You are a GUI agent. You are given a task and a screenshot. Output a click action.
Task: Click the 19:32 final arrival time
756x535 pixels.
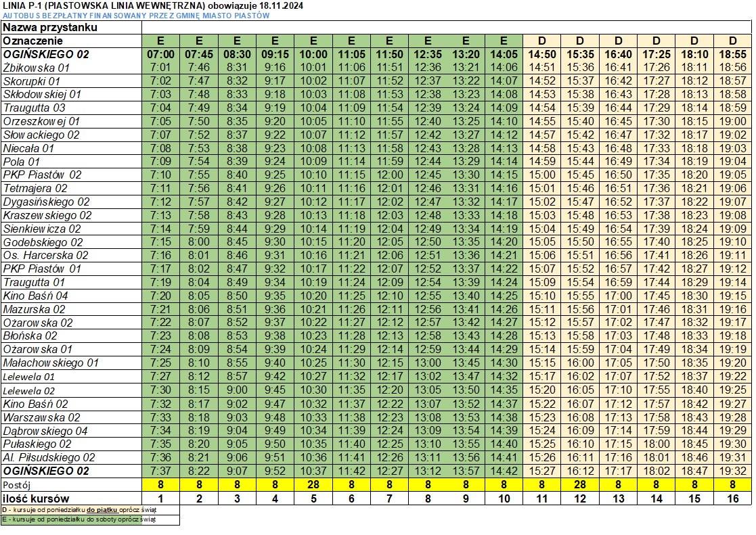pyautogui.click(x=732, y=471)
